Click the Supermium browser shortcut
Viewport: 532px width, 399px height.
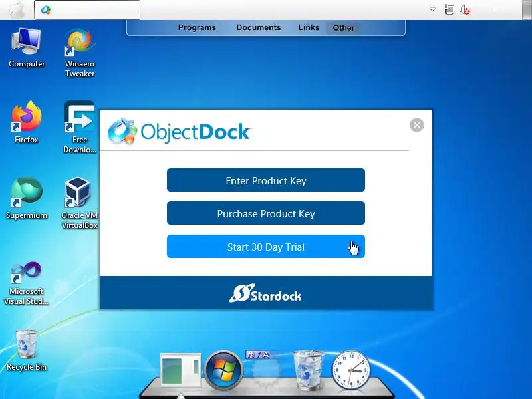click(x=27, y=198)
